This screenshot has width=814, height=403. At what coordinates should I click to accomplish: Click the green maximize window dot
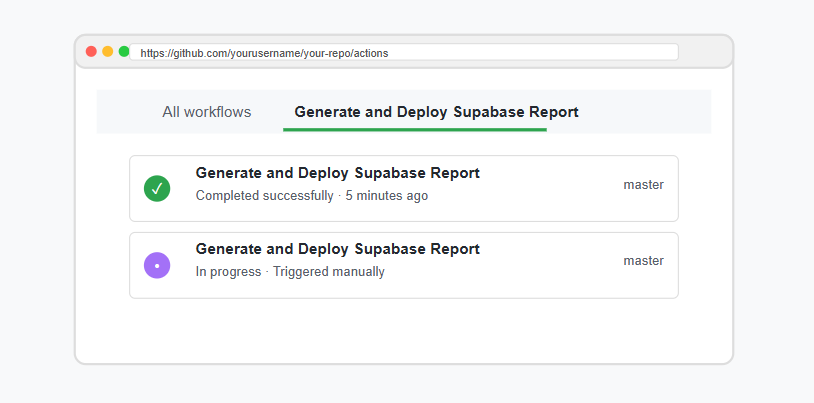point(124,51)
